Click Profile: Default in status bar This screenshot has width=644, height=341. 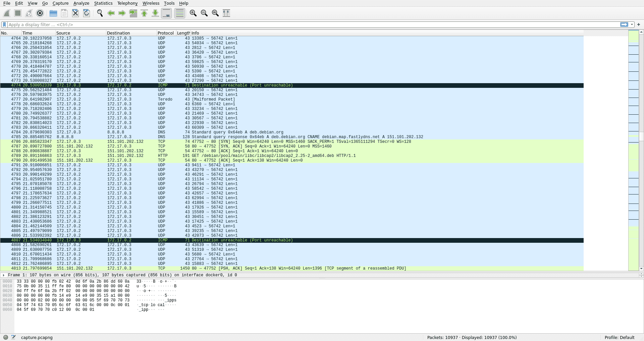pos(619,337)
